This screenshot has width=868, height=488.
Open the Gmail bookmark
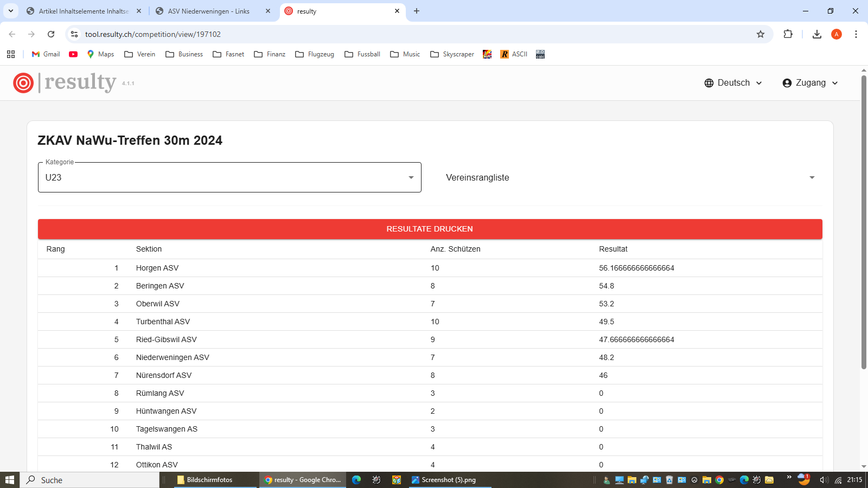(x=46, y=54)
